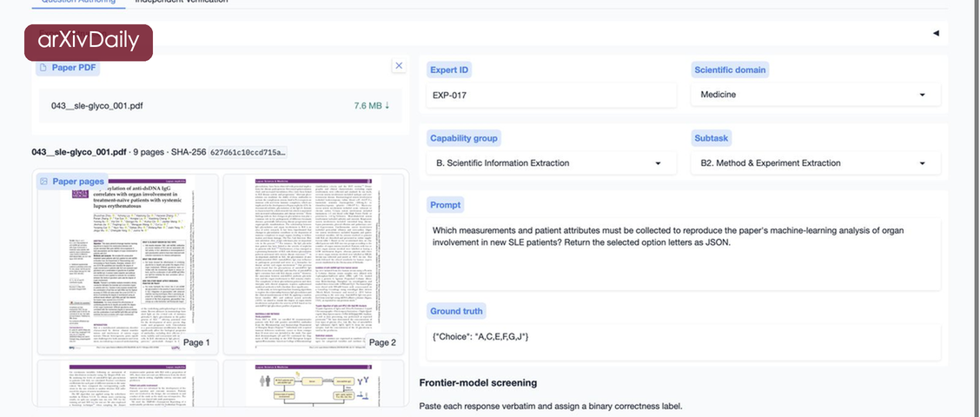980x417 pixels.
Task: Click the '9 pages' file metadata text
Action: tap(149, 152)
